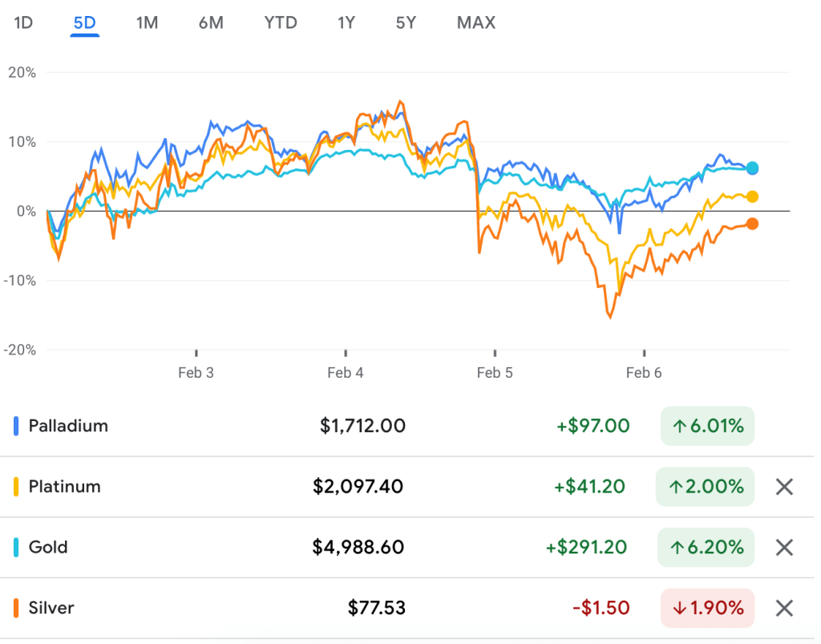The image size is (821, 644).
Task: Click the orange Silver endpoint dot
Action: tap(752, 224)
